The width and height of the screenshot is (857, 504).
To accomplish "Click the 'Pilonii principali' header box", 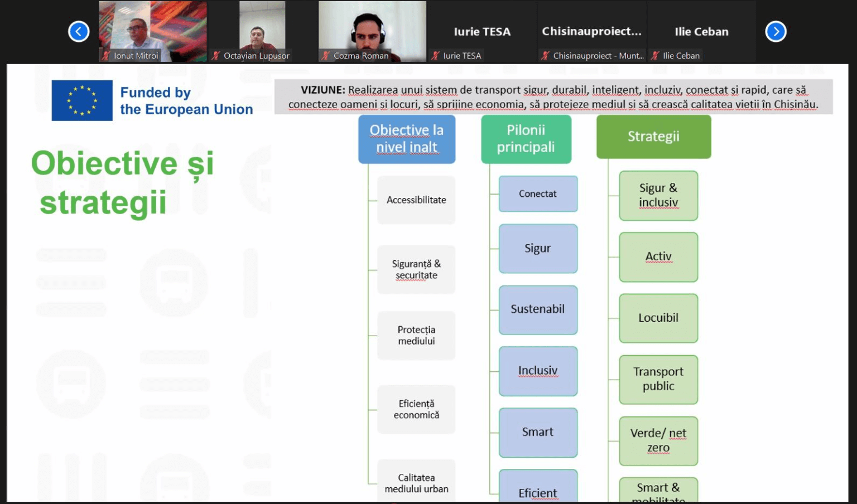I will tap(526, 139).
